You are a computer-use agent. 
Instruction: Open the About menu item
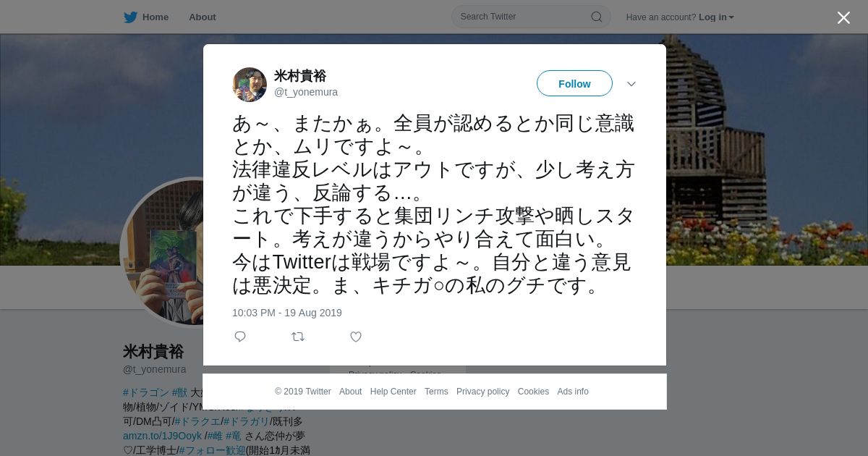pos(203,17)
